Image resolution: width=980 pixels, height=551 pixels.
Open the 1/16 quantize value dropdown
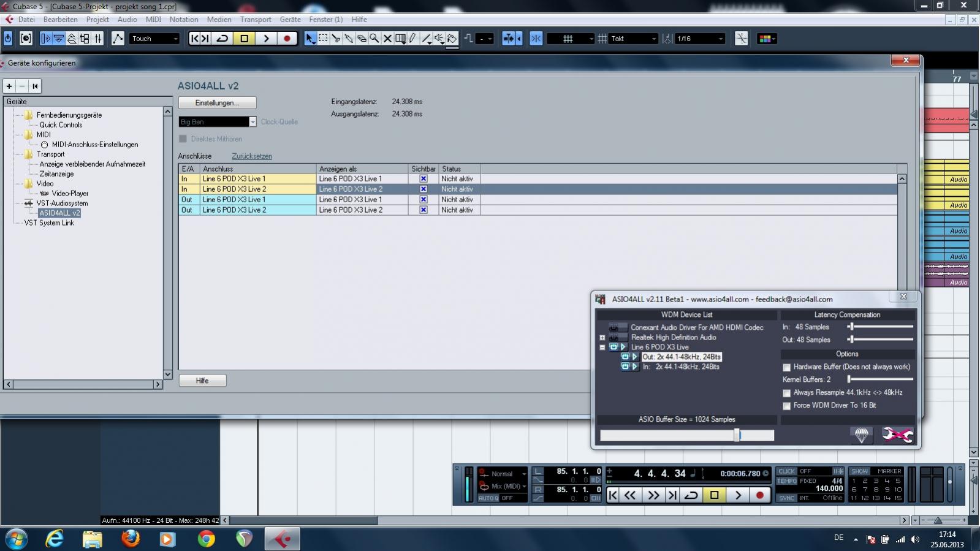[700, 39]
